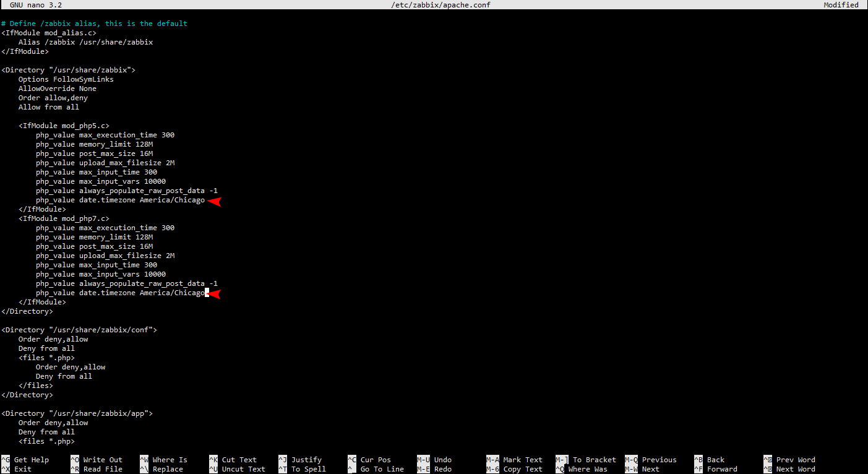This screenshot has width=868, height=474.
Task: Click the To Spell shortcut label
Action: coord(309,469)
